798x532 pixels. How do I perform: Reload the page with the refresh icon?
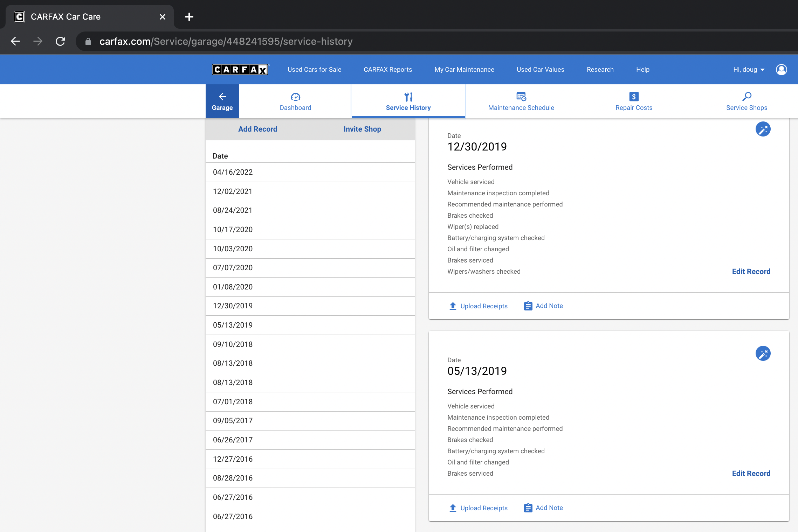coord(61,41)
